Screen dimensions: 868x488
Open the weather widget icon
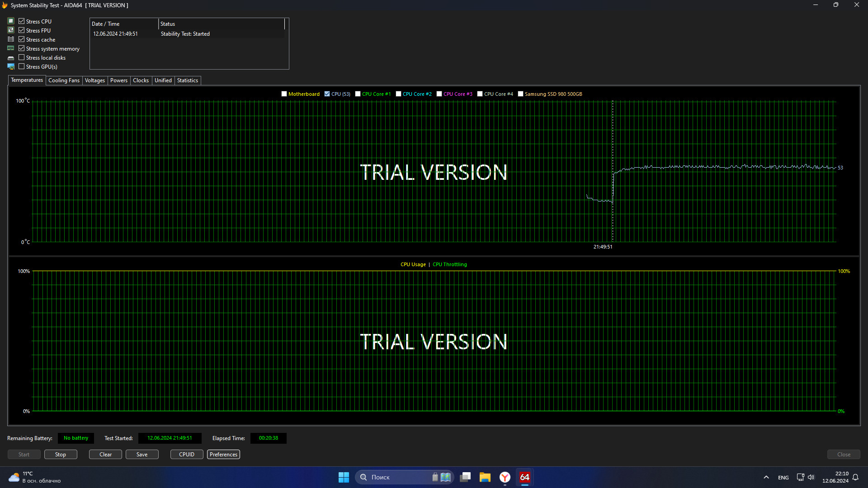click(14, 477)
